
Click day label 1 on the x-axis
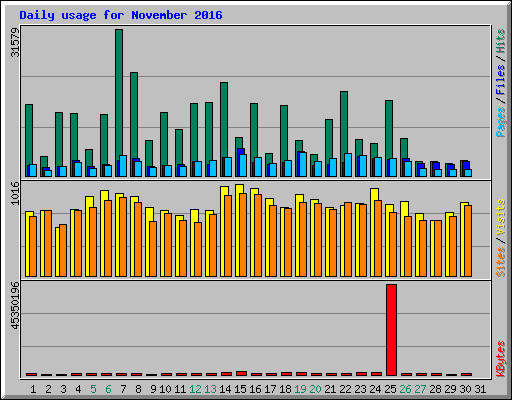point(33,389)
